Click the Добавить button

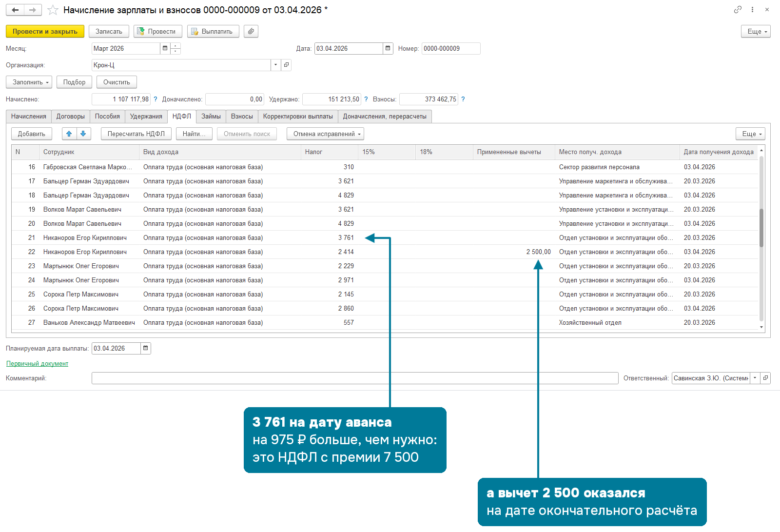(x=32, y=134)
